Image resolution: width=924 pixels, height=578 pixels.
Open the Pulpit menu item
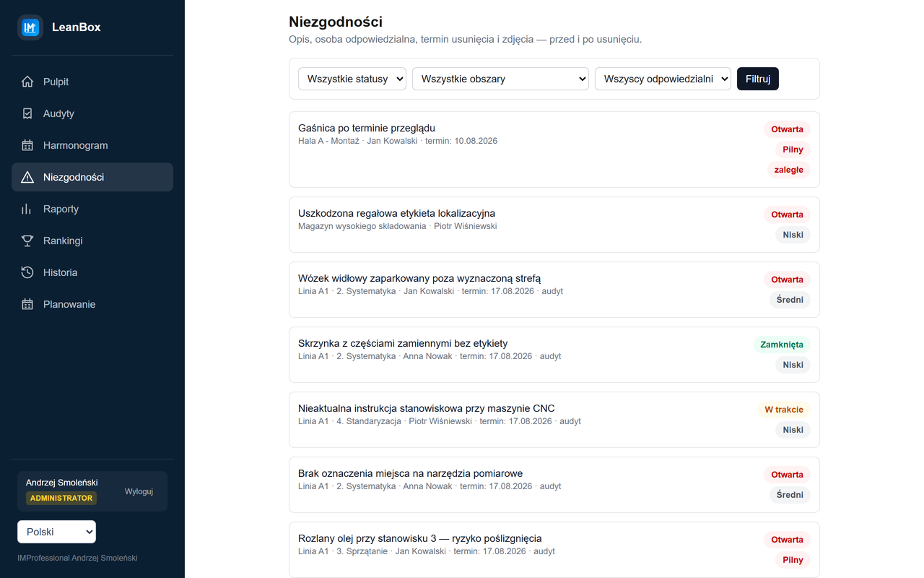92,82
